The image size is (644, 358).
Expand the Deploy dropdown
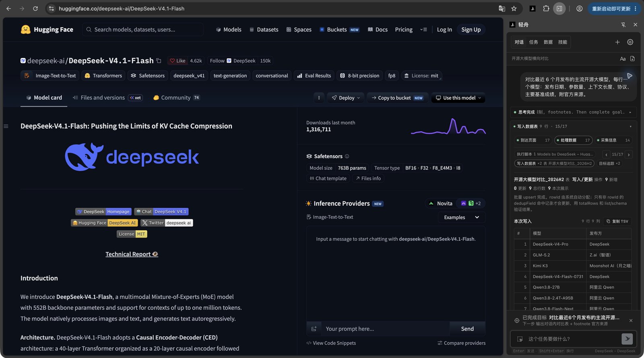[346, 98]
